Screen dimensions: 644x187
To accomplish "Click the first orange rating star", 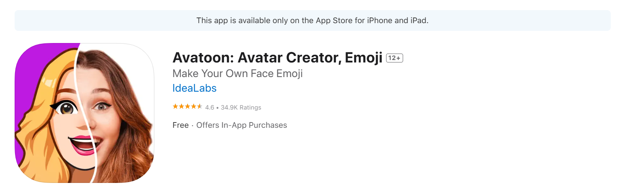I will [175, 107].
